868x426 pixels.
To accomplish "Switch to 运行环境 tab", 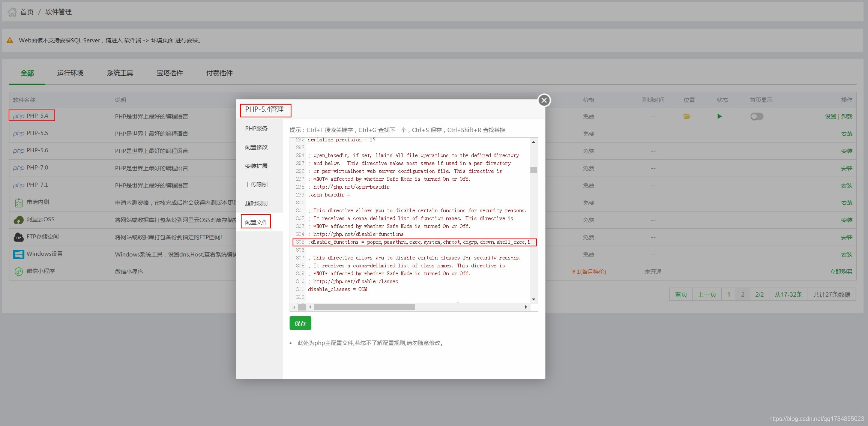I will coord(70,73).
